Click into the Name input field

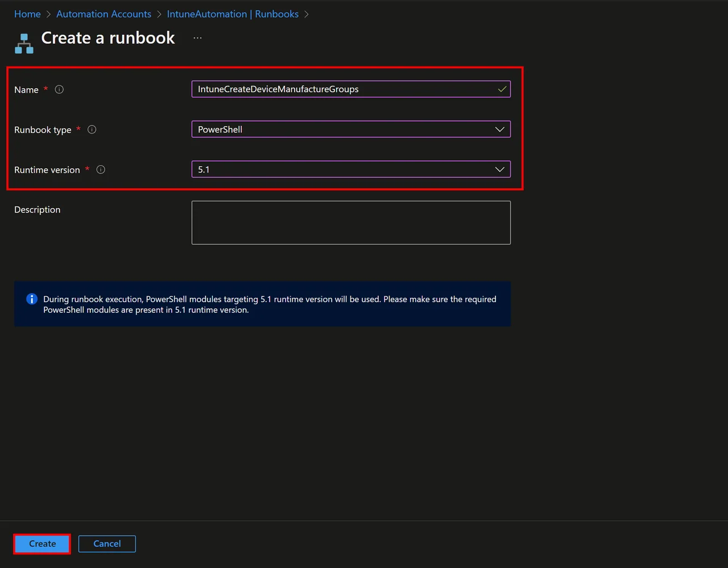351,89
